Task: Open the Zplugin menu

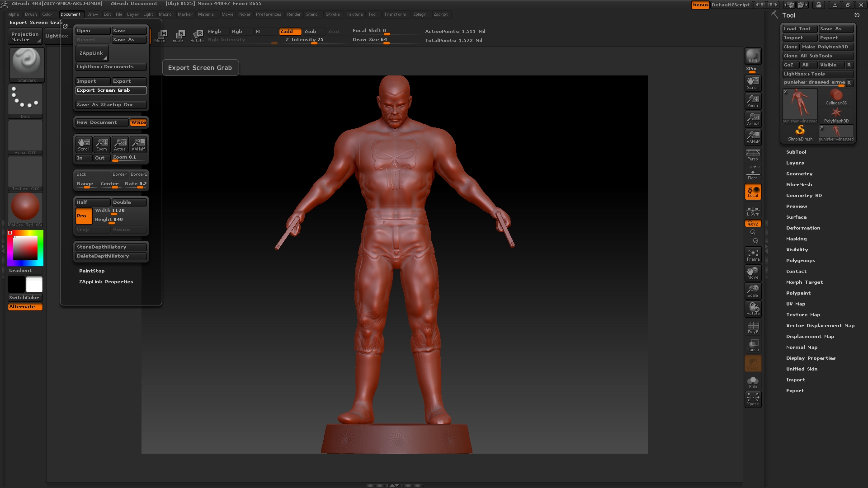Action: pos(420,14)
